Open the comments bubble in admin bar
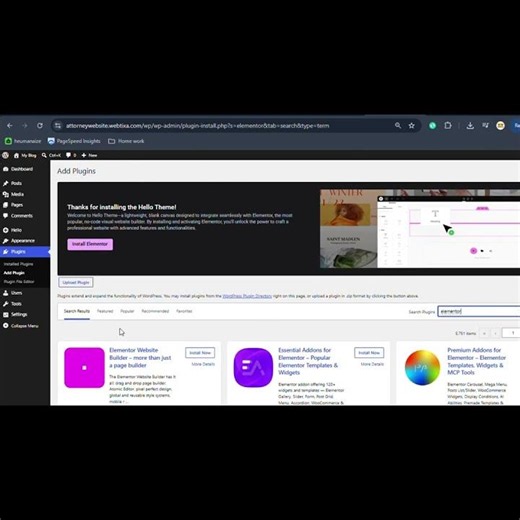This screenshot has height=520, width=520. coord(71,155)
